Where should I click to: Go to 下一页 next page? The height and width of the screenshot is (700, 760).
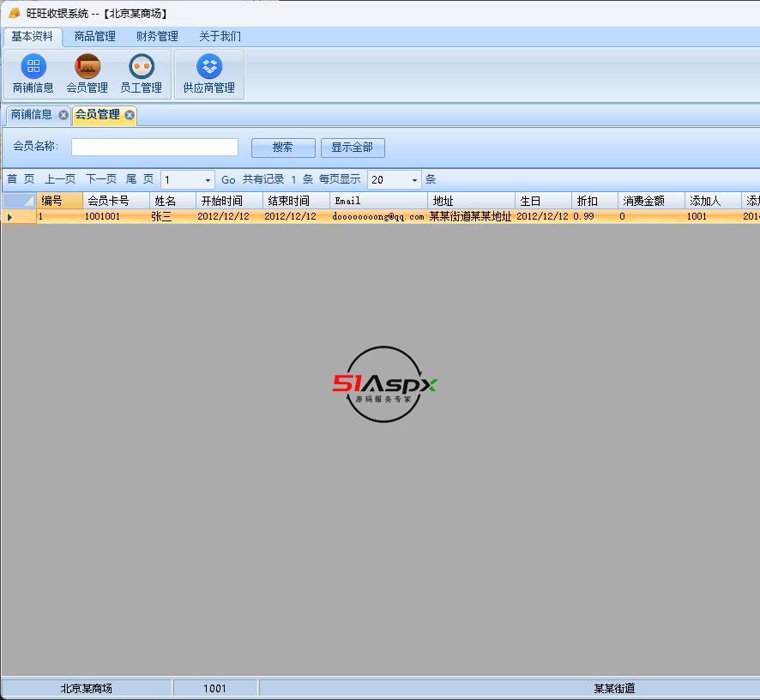(101, 179)
